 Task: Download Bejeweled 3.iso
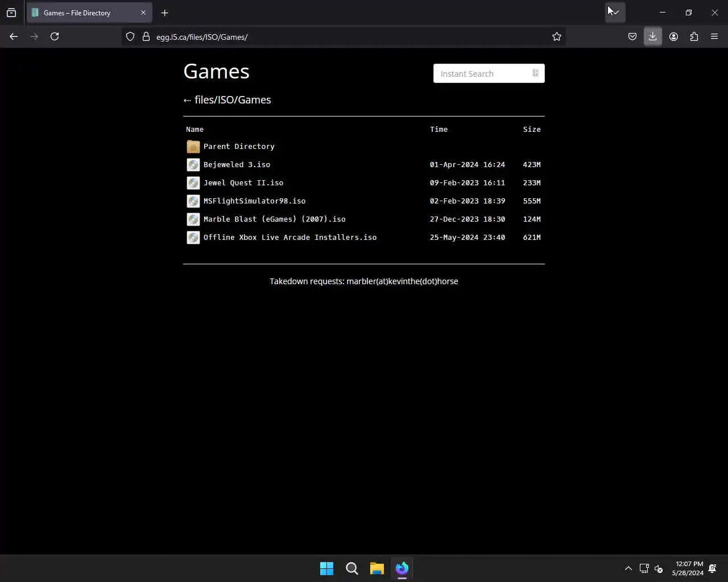(x=237, y=164)
